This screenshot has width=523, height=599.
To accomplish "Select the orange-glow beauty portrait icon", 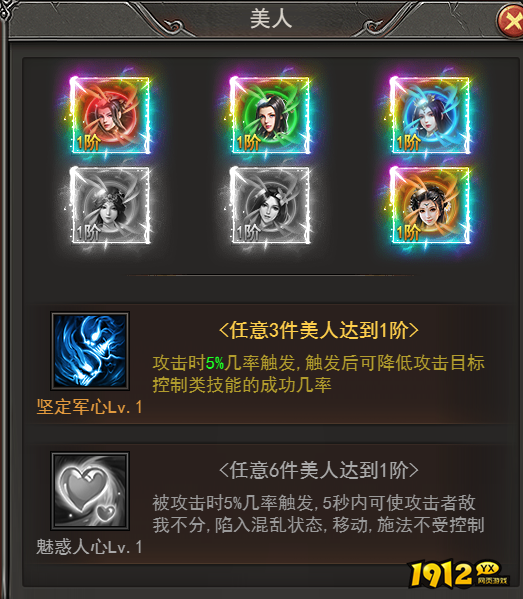I will (x=430, y=206).
